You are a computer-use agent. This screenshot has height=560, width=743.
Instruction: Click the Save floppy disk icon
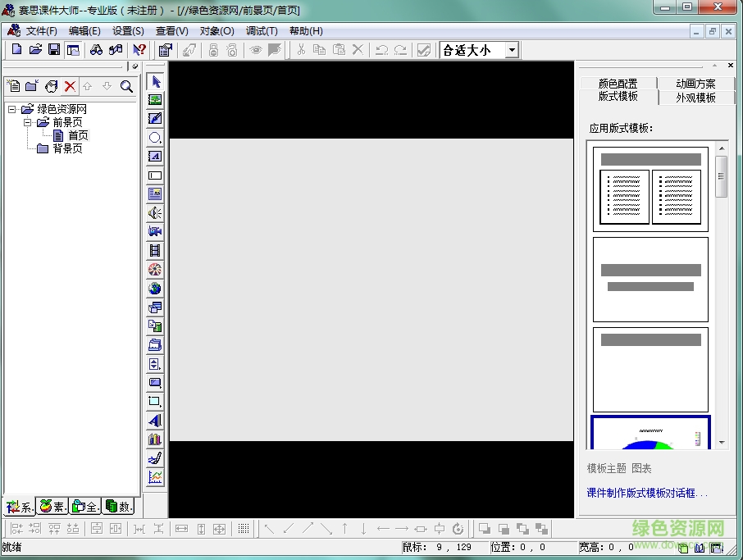click(54, 49)
